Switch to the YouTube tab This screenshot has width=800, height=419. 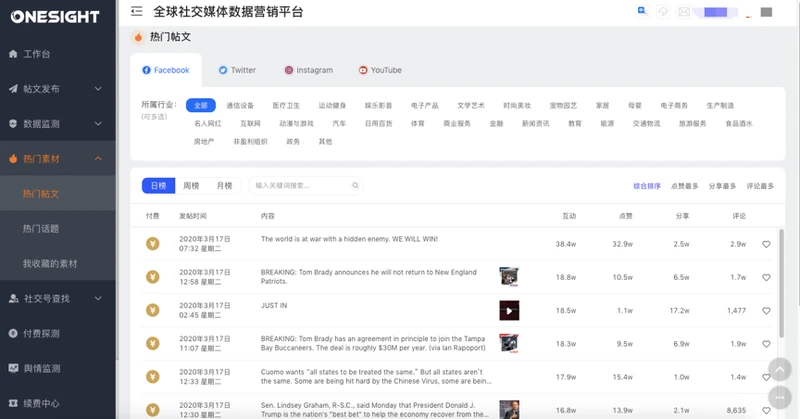[x=380, y=70]
